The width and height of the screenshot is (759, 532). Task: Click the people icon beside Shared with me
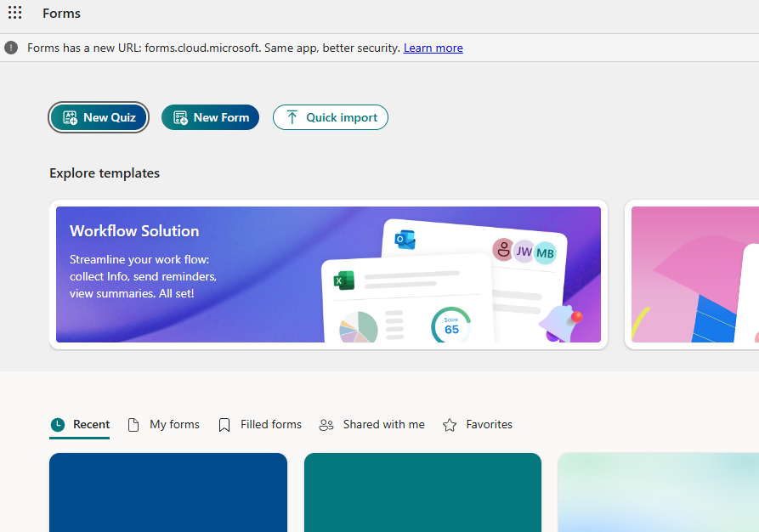coord(326,425)
